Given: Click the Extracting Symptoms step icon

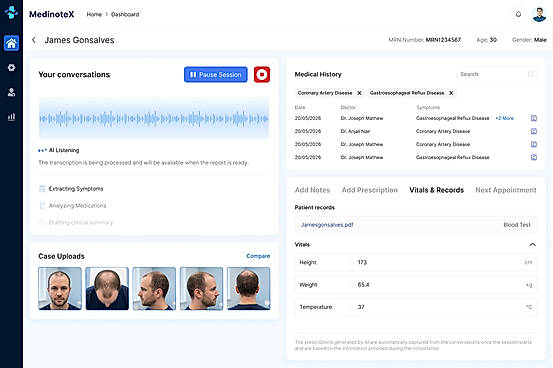Looking at the screenshot, I should [x=42, y=189].
